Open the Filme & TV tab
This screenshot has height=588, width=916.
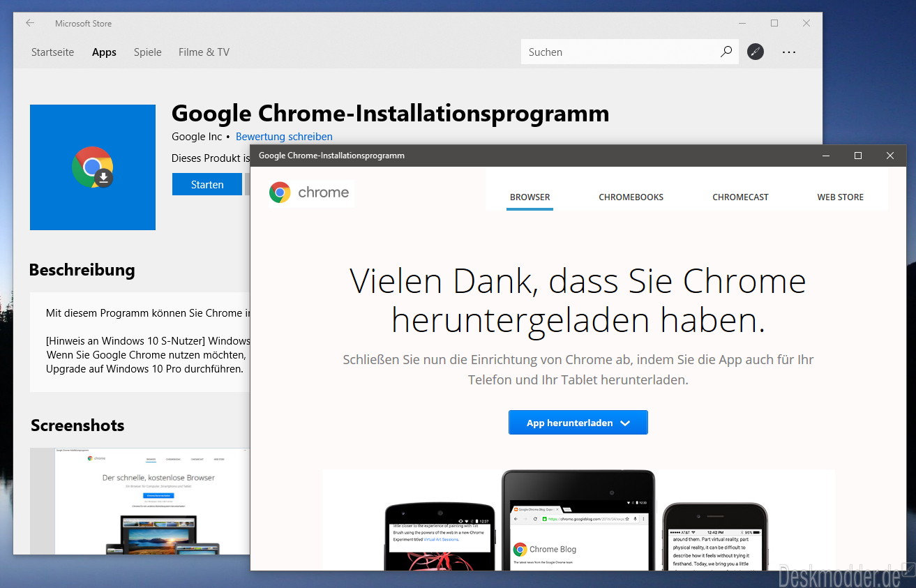click(204, 52)
